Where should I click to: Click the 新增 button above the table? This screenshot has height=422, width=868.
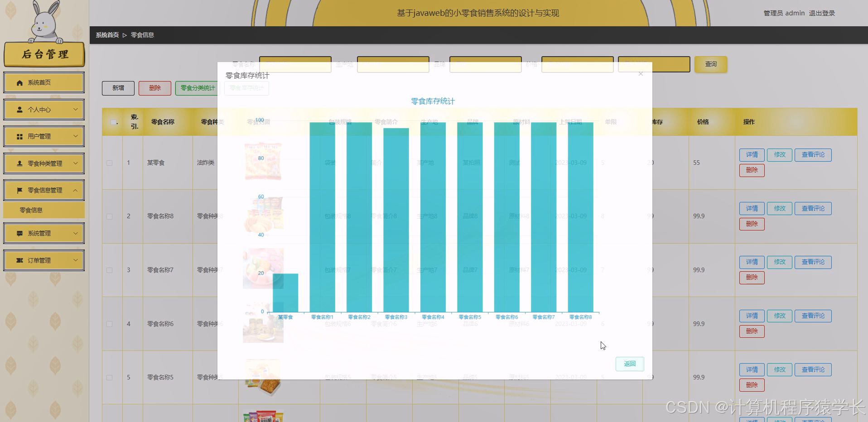click(x=118, y=88)
